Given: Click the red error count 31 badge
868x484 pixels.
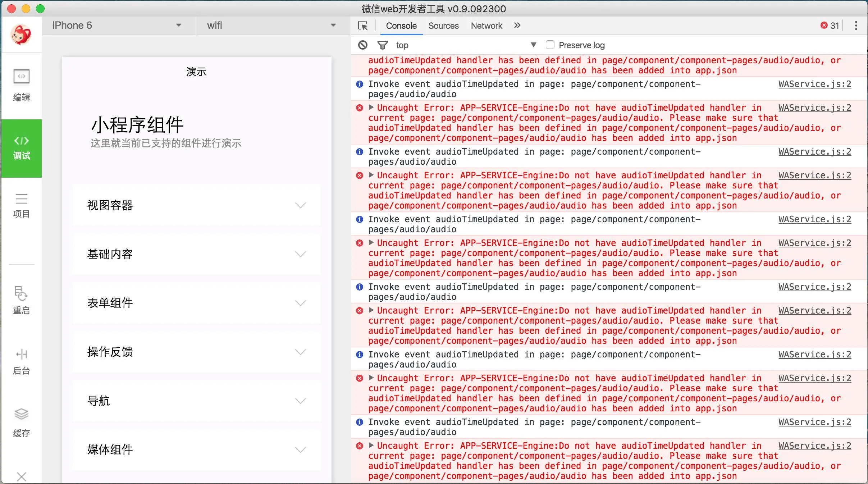Looking at the screenshot, I should coord(830,26).
